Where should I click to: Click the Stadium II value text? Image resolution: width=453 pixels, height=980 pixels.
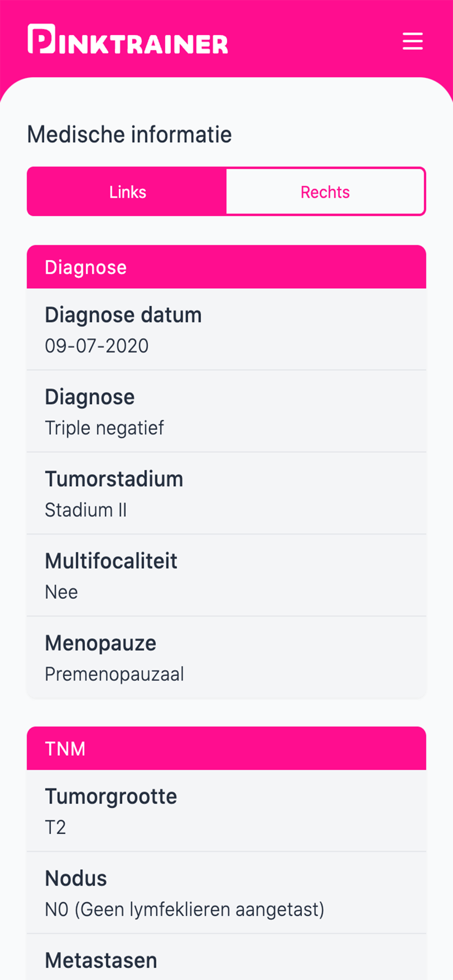pyautogui.click(x=86, y=510)
